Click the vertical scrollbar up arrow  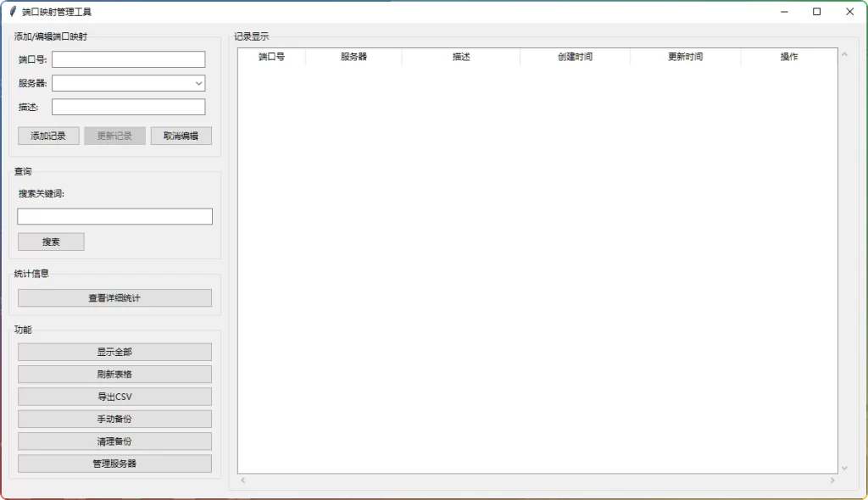[844, 53]
